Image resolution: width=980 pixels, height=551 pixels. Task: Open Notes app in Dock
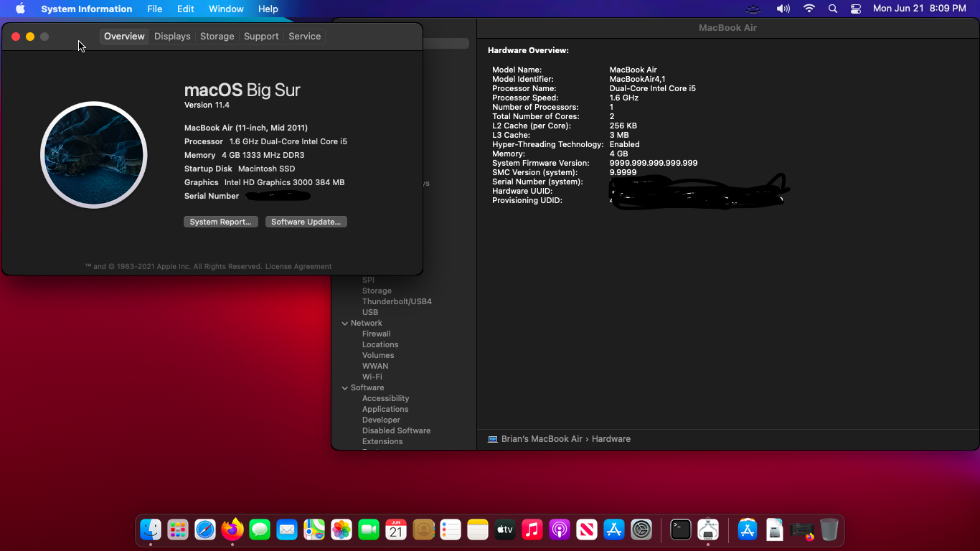tap(478, 530)
